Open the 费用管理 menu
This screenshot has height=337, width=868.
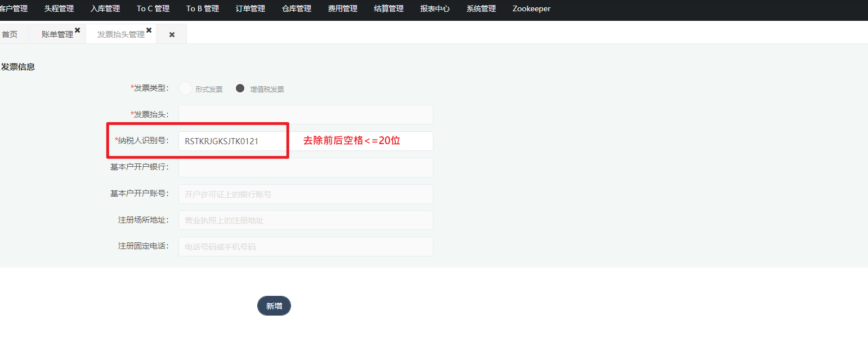tap(343, 9)
